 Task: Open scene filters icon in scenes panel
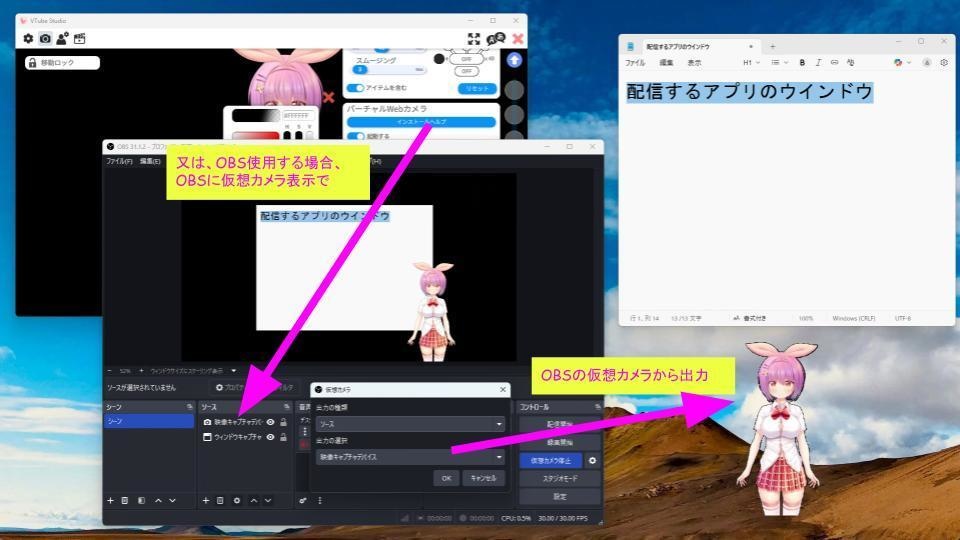point(141,500)
